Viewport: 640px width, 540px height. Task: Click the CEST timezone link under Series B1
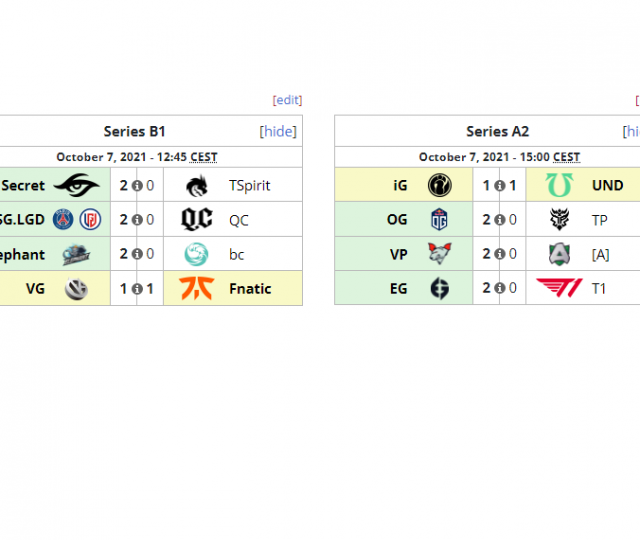point(204,157)
